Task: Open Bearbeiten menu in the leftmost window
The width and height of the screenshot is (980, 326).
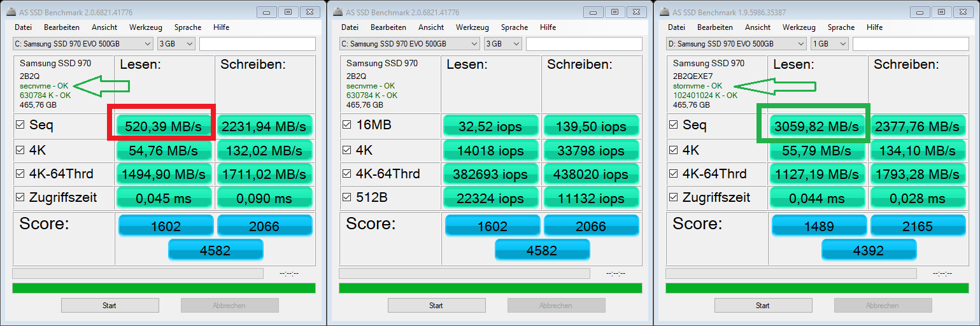Action: 62,27
